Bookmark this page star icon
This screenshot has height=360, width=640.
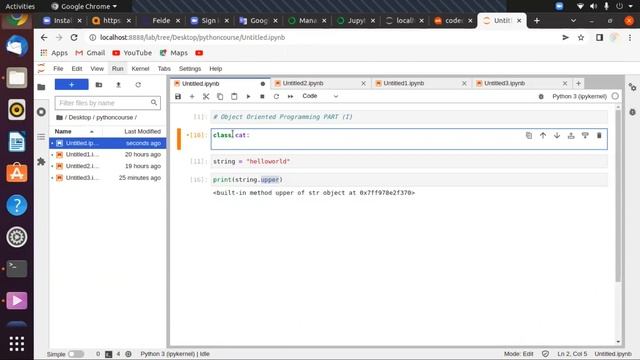point(581,38)
